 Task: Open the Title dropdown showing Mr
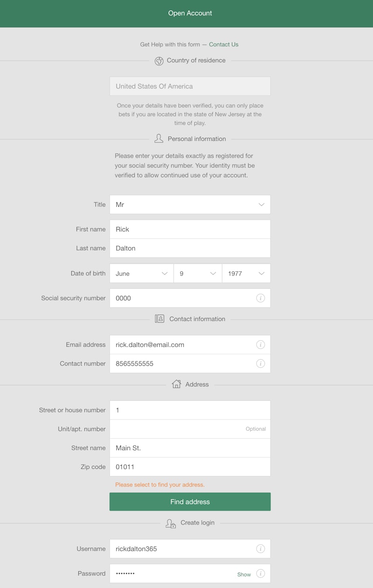[190, 205]
